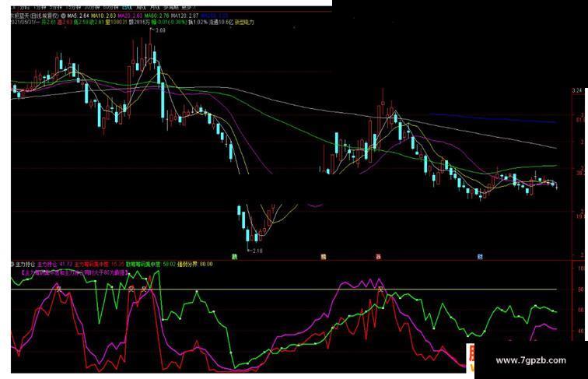The image size is (588, 379).
Task: Click the green 散筹筹码集中度 50.02 label
Action: (x=151, y=264)
